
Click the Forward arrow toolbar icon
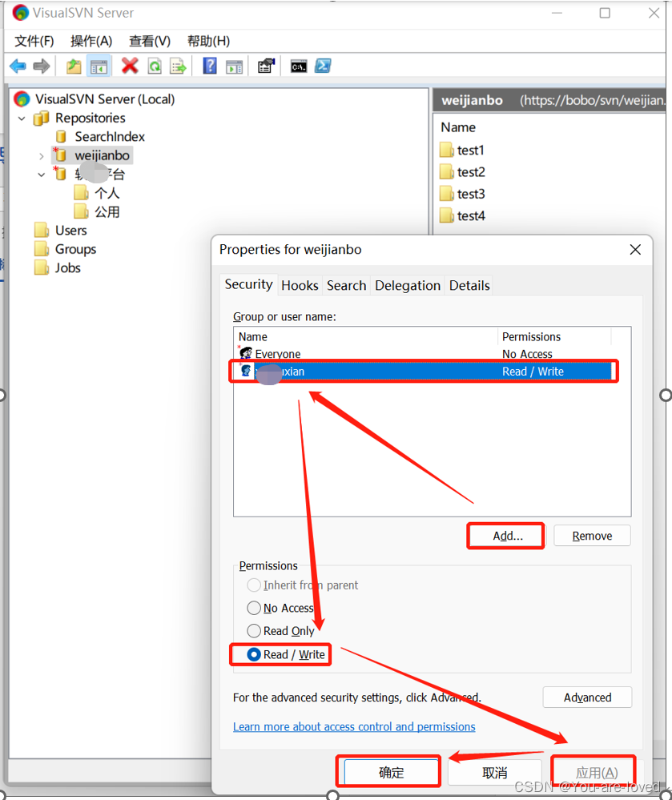[42, 66]
